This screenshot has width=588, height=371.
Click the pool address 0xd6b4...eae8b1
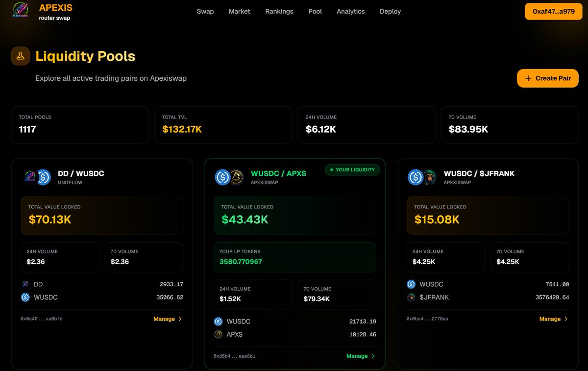234,356
